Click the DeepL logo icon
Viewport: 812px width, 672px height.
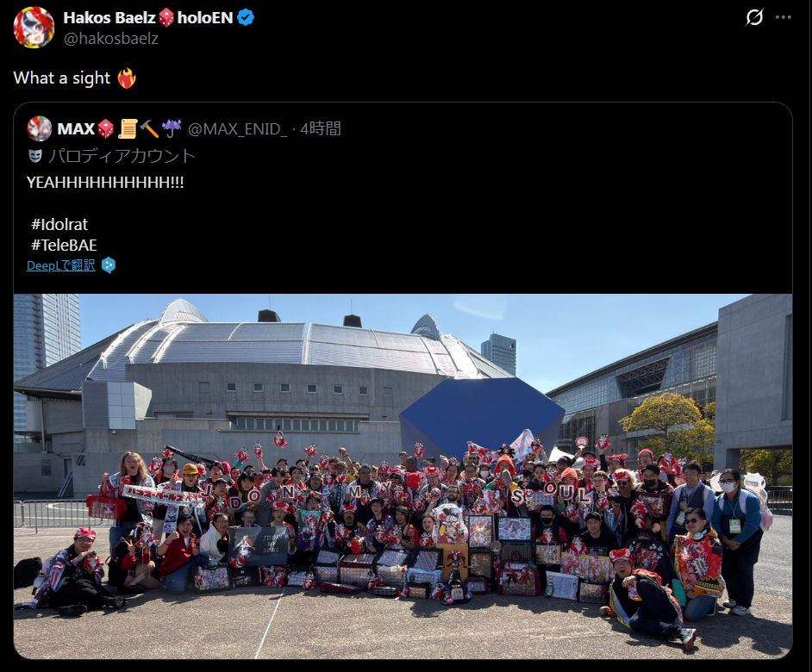pos(109,265)
